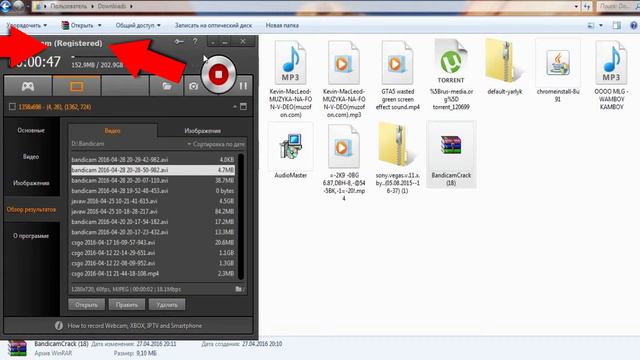Toggle the Explorer preview pane icon
Viewport: 640px width, 360px height.
(x=616, y=26)
